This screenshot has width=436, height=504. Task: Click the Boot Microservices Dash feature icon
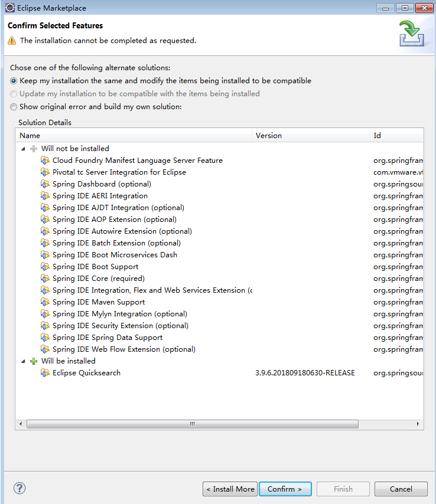45,255
